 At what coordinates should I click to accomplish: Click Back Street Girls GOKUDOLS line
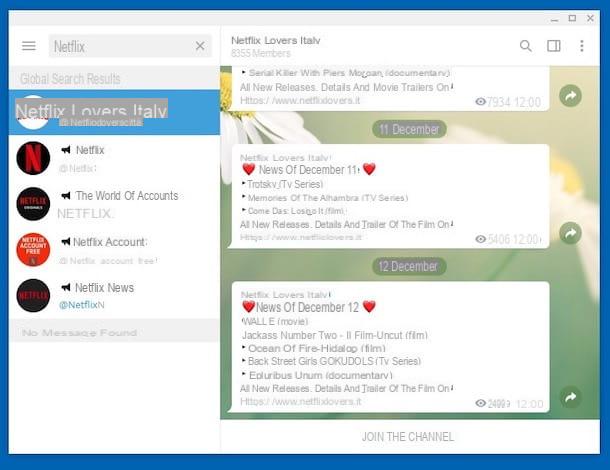331,361
